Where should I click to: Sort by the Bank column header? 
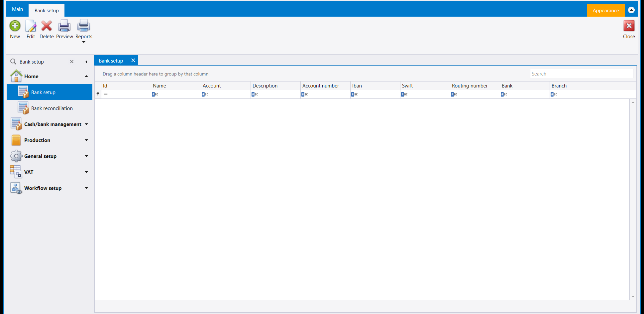525,85
